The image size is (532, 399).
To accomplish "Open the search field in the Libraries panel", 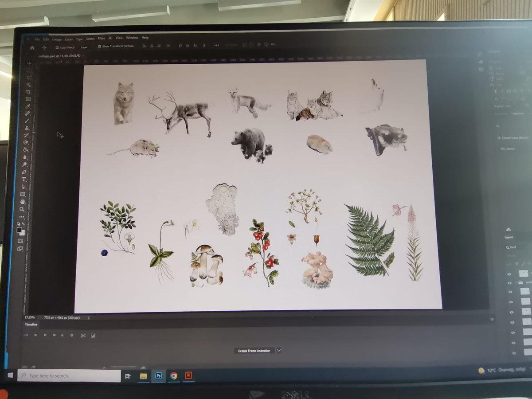I will pos(497,126).
